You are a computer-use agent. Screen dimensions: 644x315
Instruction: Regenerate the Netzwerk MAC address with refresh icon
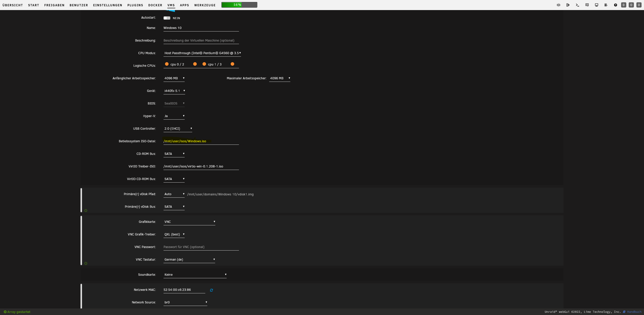pos(211,290)
